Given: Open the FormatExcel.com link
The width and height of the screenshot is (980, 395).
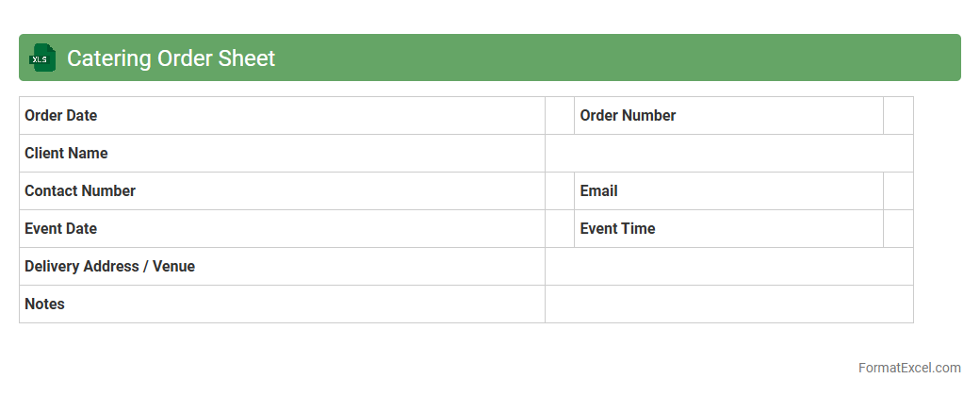Looking at the screenshot, I should [x=909, y=368].
